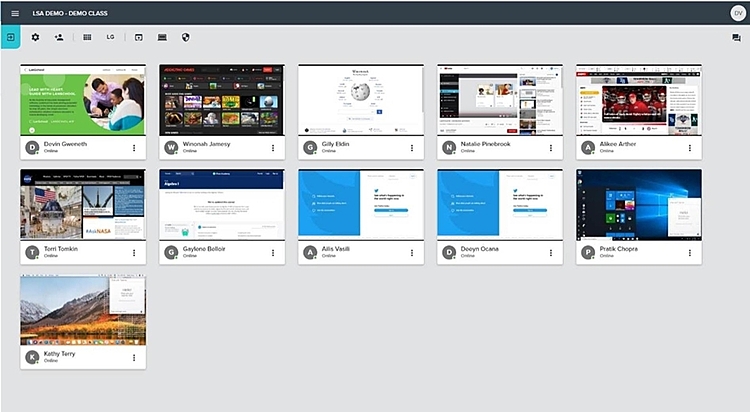The height and width of the screenshot is (412, 750).
Task: Switch to thumbnail grid view icon
Action: click(87, 37)
